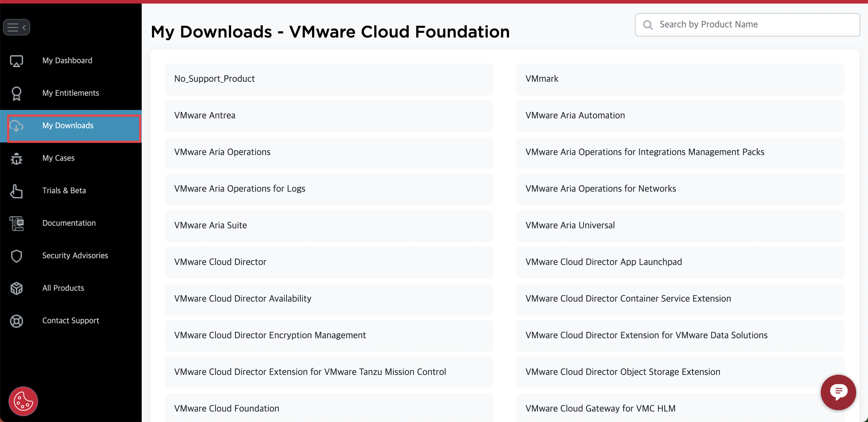
Task: Open Cloud Director Extension for VMware Data Solutions
Action: [x=680, y=336]
